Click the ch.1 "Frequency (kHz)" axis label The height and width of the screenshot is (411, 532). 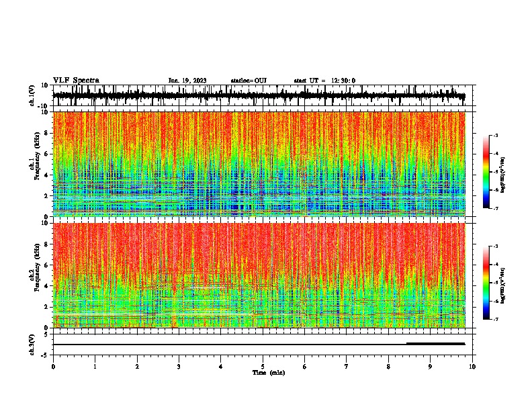point(36,156)
